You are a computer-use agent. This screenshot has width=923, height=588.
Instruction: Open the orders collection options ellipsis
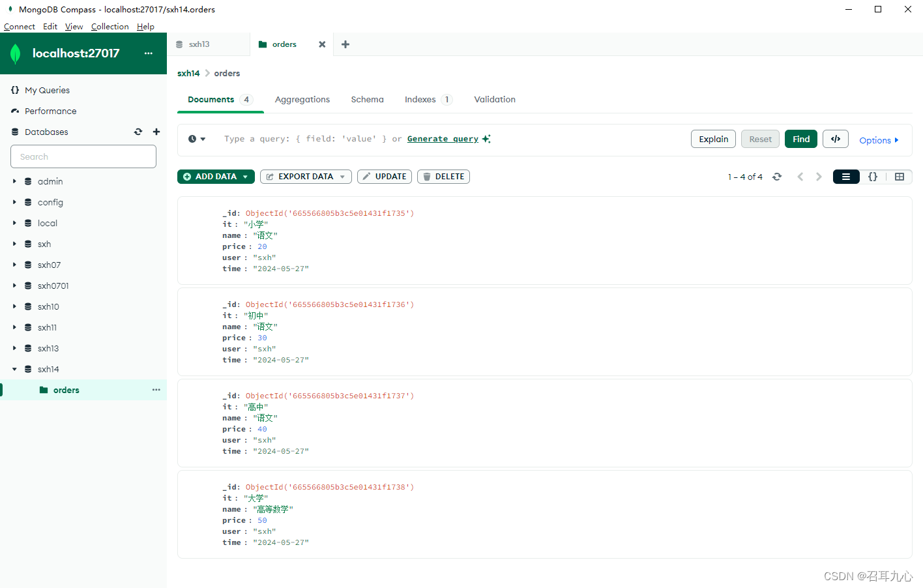[156, 390]
